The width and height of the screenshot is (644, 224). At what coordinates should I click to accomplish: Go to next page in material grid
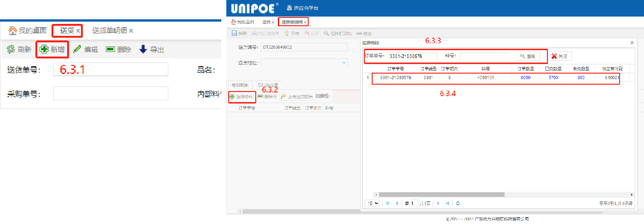click(x=438, y=203)
